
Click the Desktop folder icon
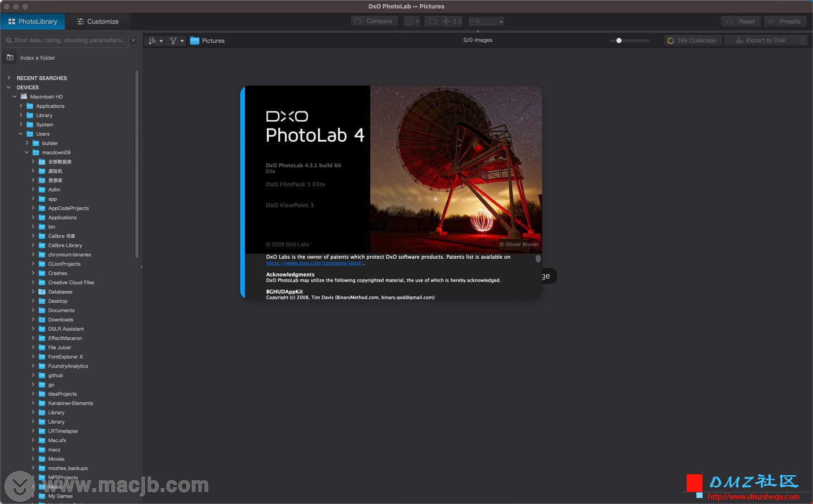pyautogui.click(x=42, y=301)
